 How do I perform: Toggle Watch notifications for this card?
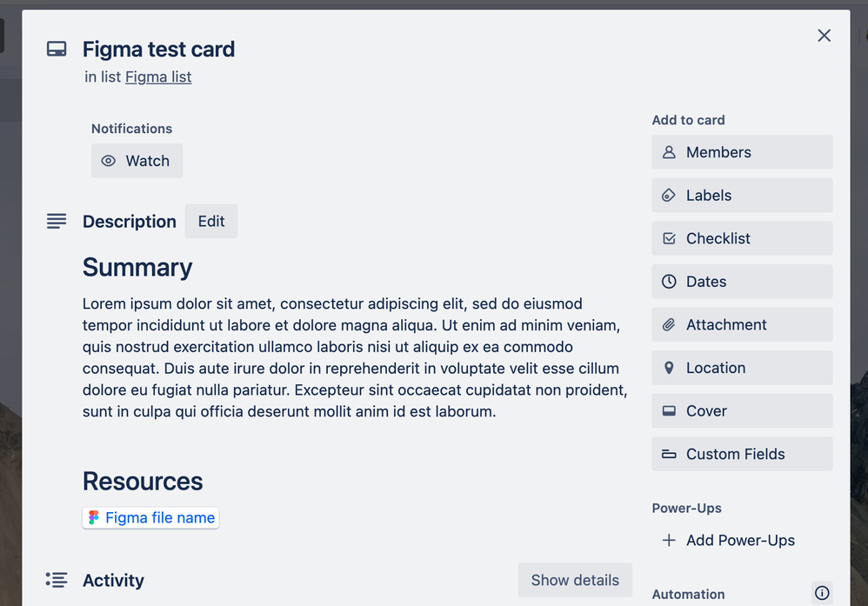[x=137, y=161]
